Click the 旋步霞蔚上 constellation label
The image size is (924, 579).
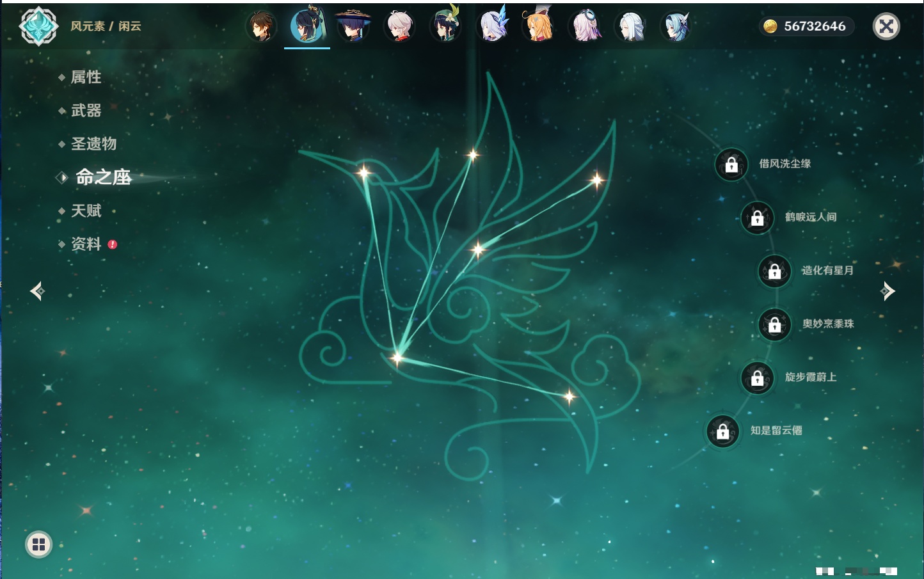[811, 377]
